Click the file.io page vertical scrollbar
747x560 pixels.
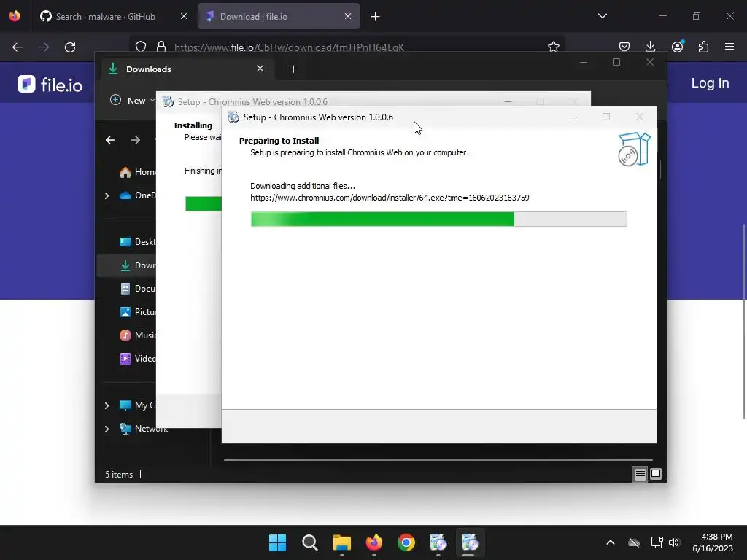(743, 322)
